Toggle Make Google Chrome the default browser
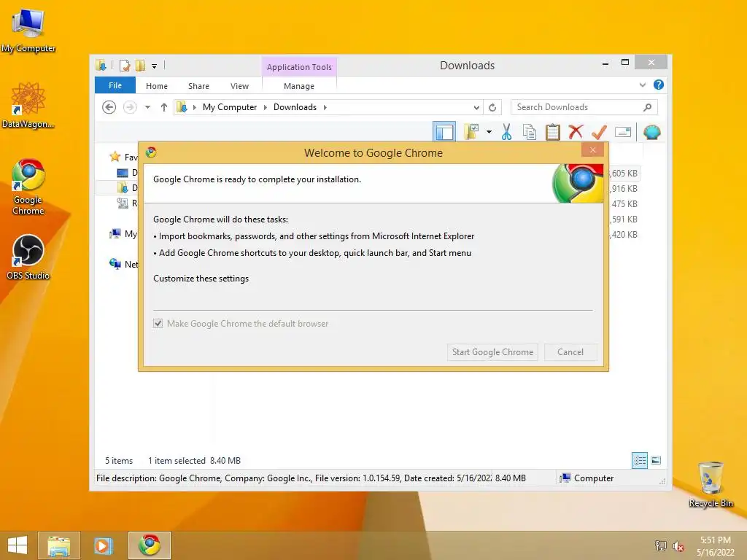Screen dimensions: 747x560 pos(158,323)
